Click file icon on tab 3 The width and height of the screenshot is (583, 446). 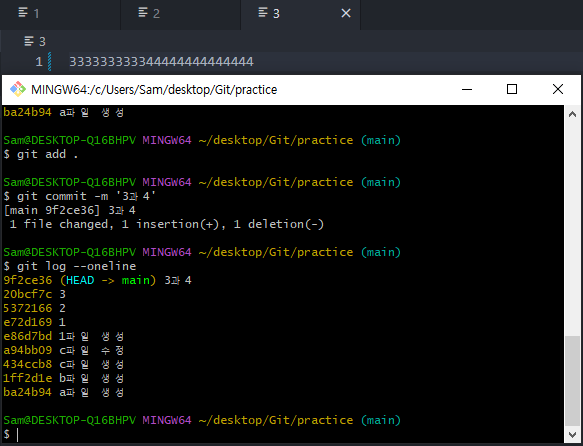(263, 13)
